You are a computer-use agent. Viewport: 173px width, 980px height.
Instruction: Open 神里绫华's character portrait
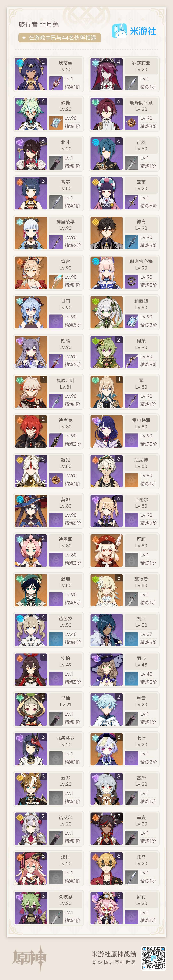tap(31, 233)
